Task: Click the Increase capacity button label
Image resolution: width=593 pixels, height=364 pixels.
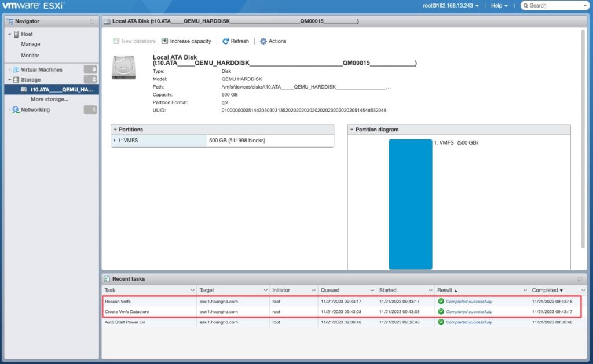Action: [x=191, y=41]
